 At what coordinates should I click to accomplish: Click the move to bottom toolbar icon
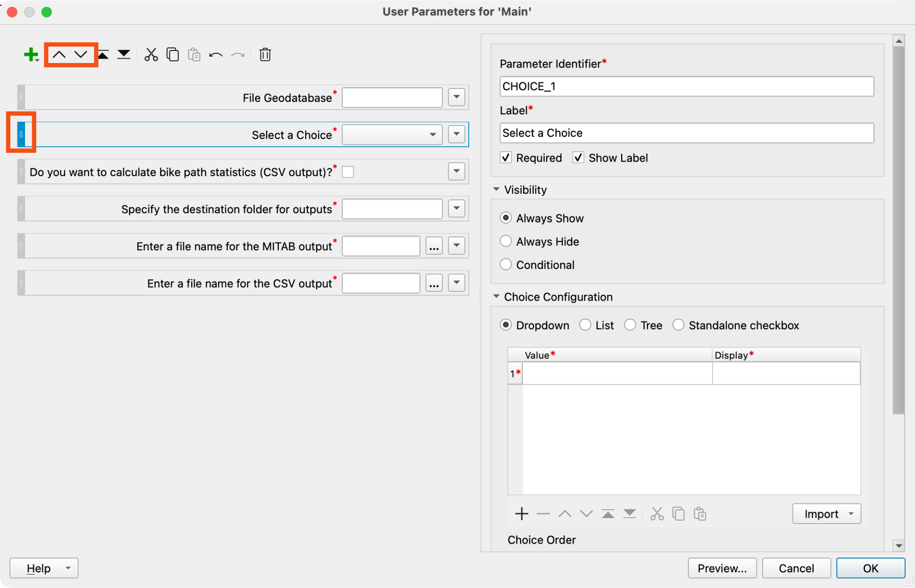tap(124, 55)
